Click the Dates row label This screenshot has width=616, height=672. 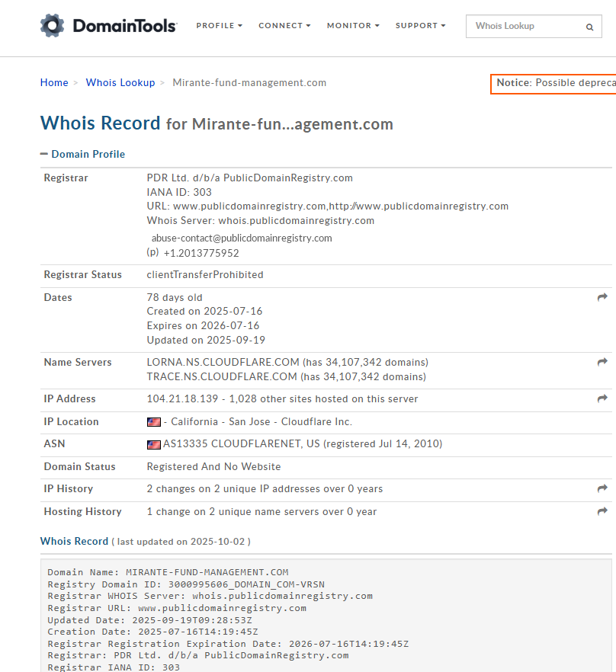point(58,297)
